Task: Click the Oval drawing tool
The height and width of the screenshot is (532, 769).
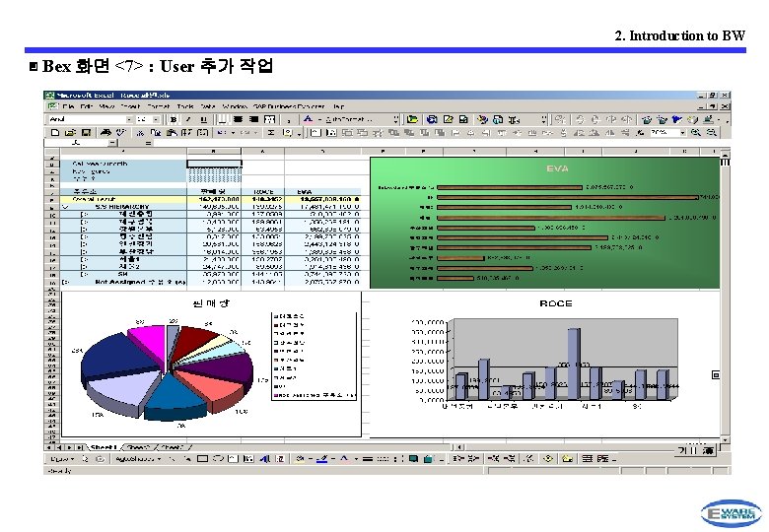Action: click(x=218, y=459)
